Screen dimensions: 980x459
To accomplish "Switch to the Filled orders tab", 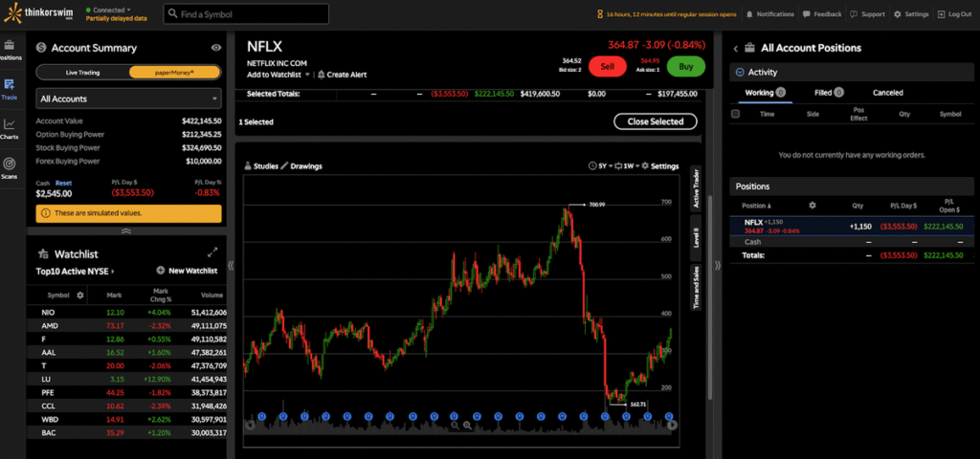I will [829, 93].
